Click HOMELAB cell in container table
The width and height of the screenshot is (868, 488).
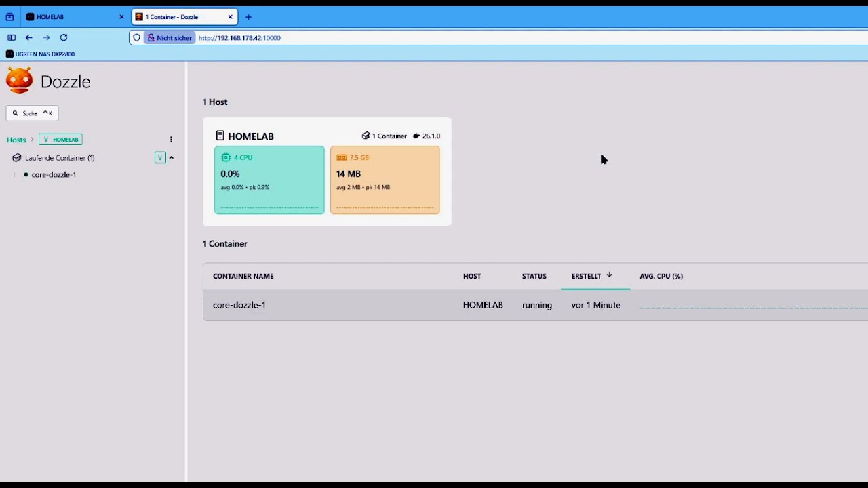483,305
